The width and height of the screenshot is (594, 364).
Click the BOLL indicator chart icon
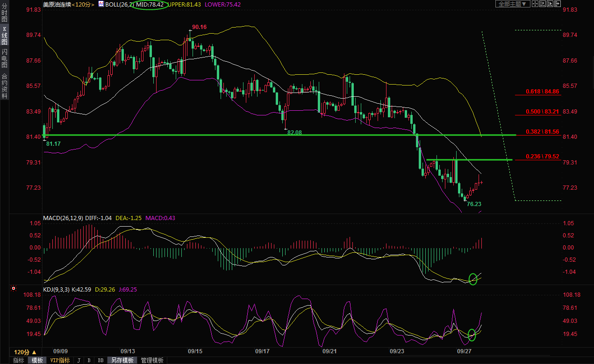click(101, 4)
